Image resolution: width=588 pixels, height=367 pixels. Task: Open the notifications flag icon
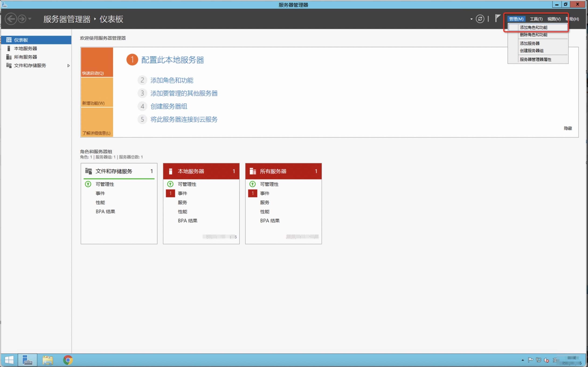tap(498, 18)
